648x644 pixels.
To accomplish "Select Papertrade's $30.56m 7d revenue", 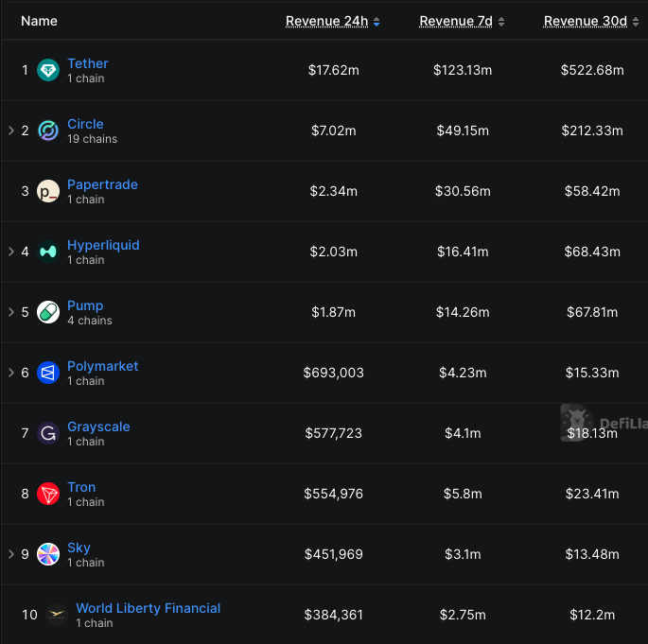I will [x=463, y=191].
